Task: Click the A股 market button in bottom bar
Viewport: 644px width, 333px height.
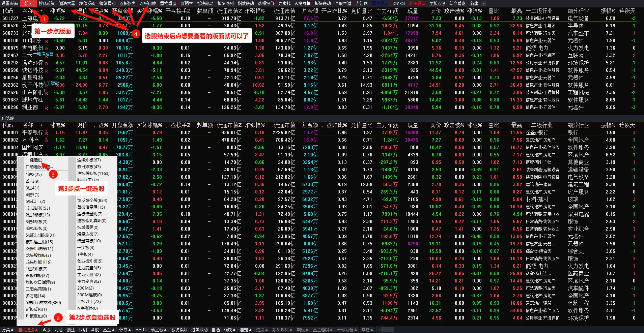Action: point(47,330)
